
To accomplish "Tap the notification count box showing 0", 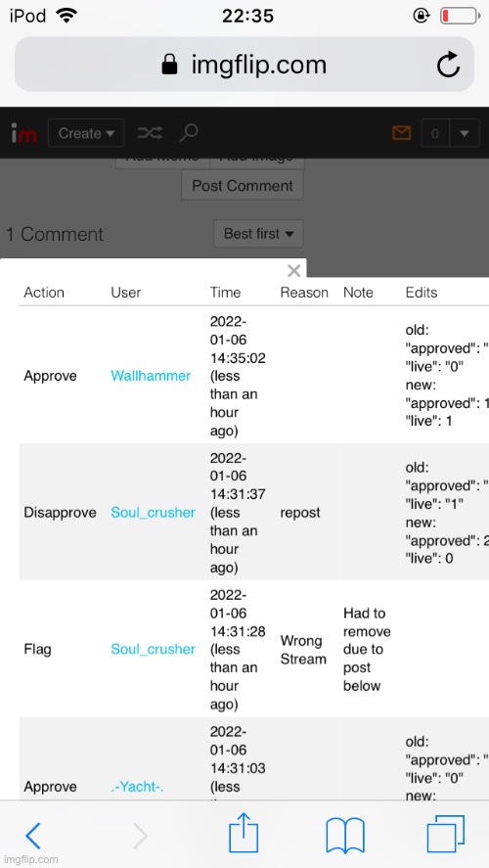I will (x=435, y=133).
